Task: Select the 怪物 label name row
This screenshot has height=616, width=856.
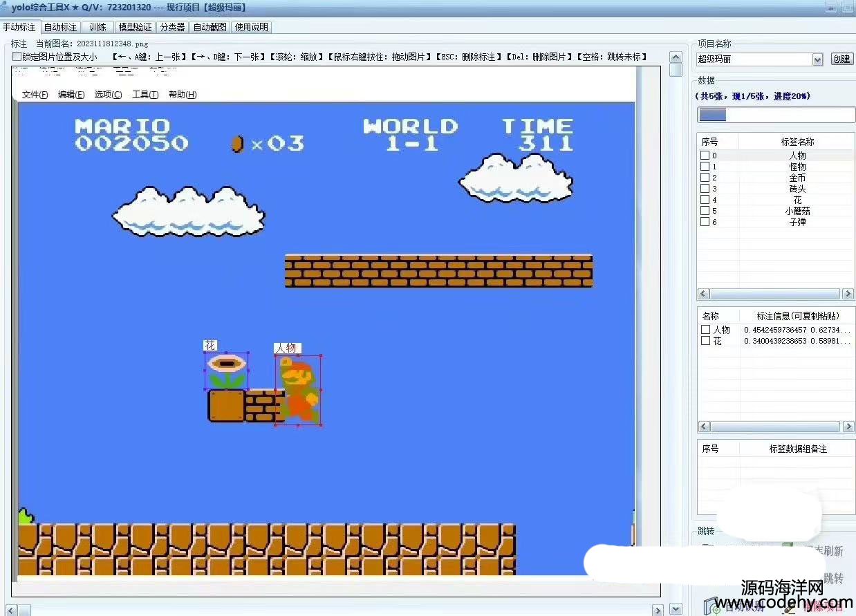Action: point(797,167)
